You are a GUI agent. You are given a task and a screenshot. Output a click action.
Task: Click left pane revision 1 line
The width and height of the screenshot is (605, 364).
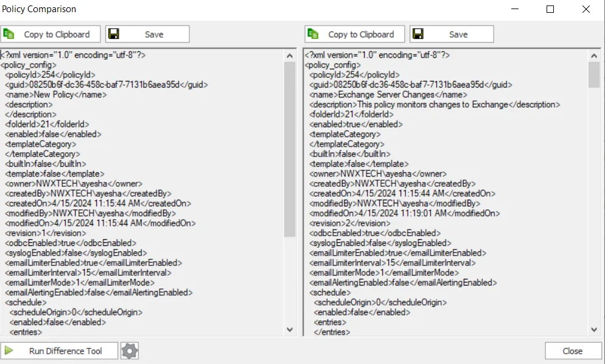46,233
